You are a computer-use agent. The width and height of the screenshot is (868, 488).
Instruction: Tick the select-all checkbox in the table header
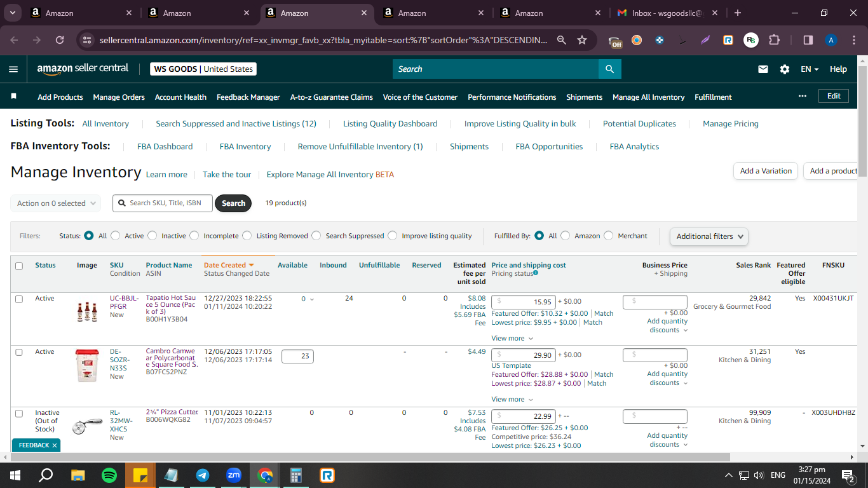[x=19, y=266]
